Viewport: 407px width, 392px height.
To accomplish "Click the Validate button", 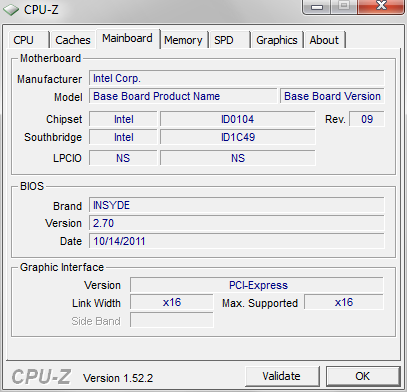I will tap(282, 376).
